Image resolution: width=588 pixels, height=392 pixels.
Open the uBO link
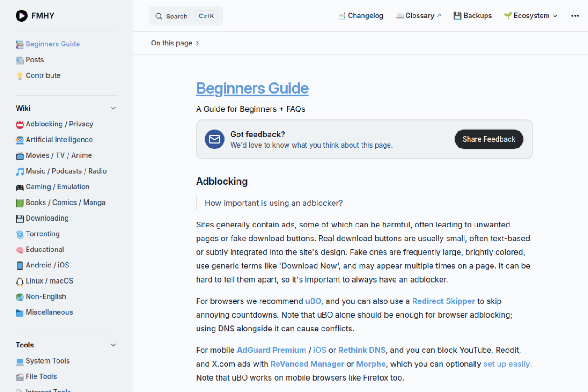tap(313, 301)
